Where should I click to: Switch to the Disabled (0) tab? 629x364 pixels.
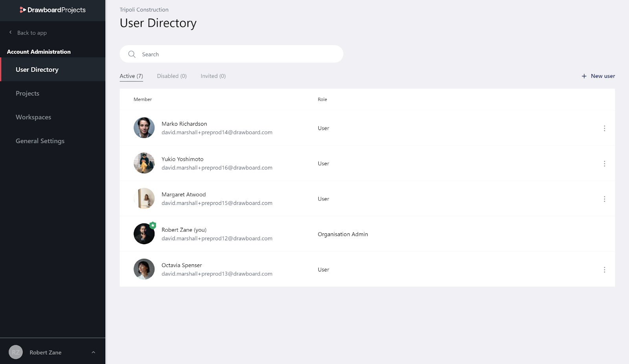(x=172, y=76)
